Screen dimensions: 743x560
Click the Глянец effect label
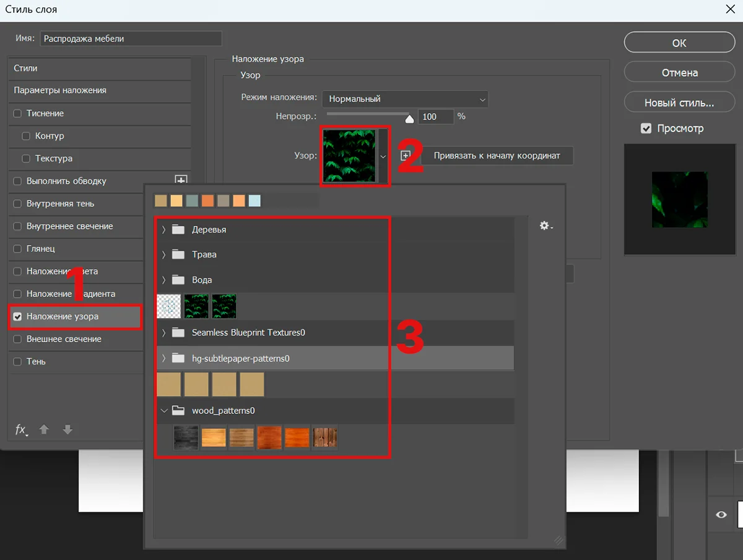(41, 249)
